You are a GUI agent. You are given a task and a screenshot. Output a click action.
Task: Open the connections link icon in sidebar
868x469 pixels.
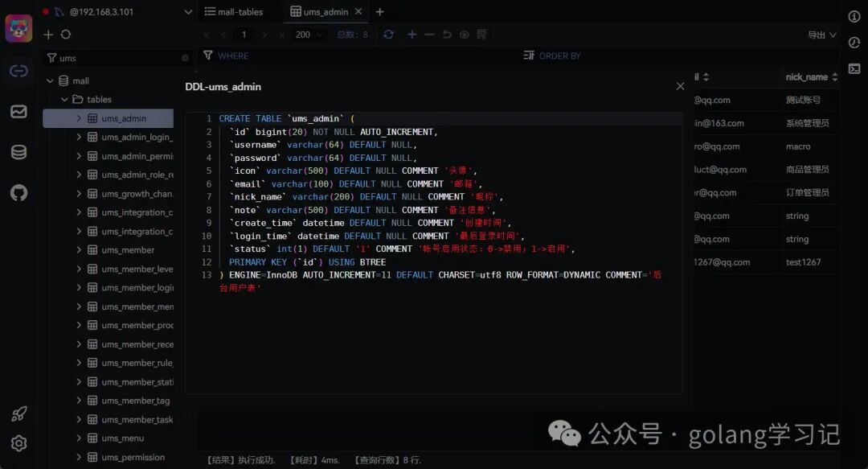point(18,71)
